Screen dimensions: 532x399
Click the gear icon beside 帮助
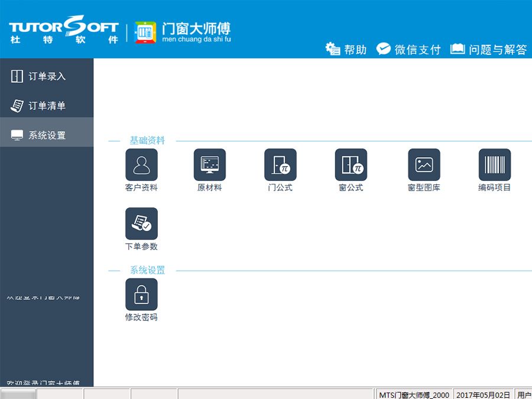pos(332,49)
